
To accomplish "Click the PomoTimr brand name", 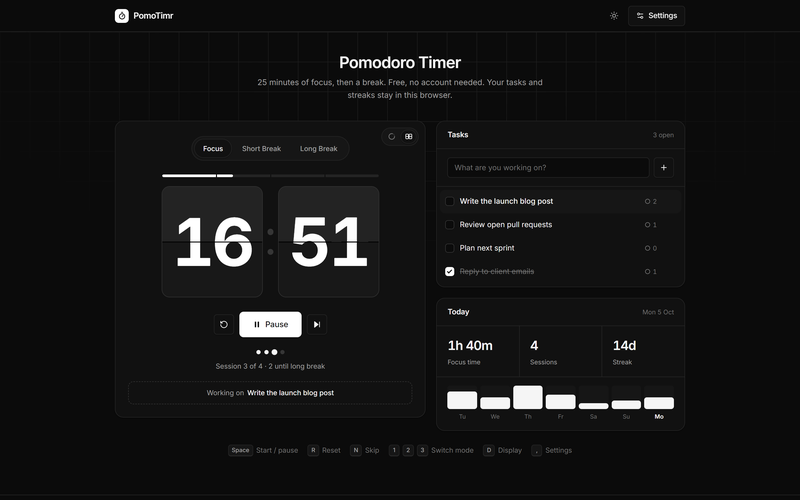I will click(x=153, y=16).
